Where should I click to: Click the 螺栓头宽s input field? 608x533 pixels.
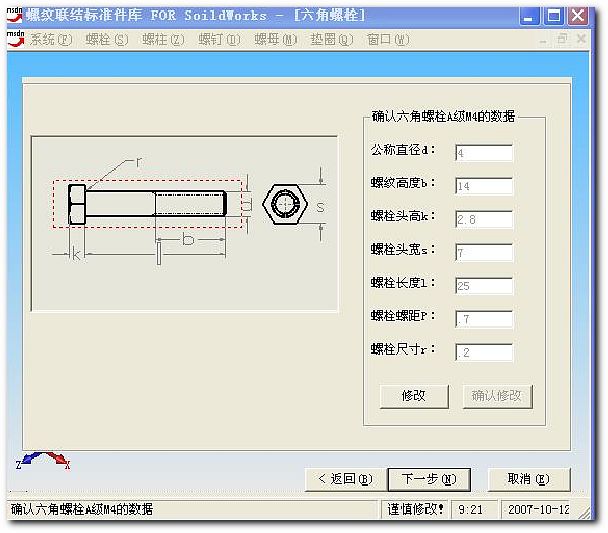point(484,253)
